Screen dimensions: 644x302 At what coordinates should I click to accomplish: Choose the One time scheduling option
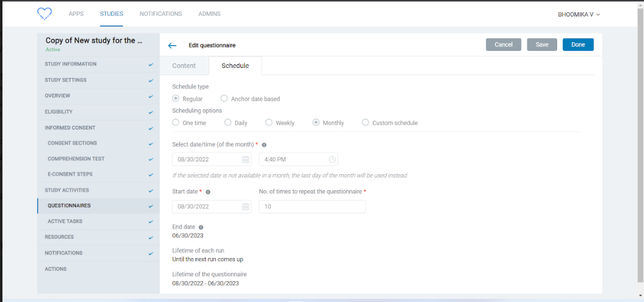(x=176, y=123)
